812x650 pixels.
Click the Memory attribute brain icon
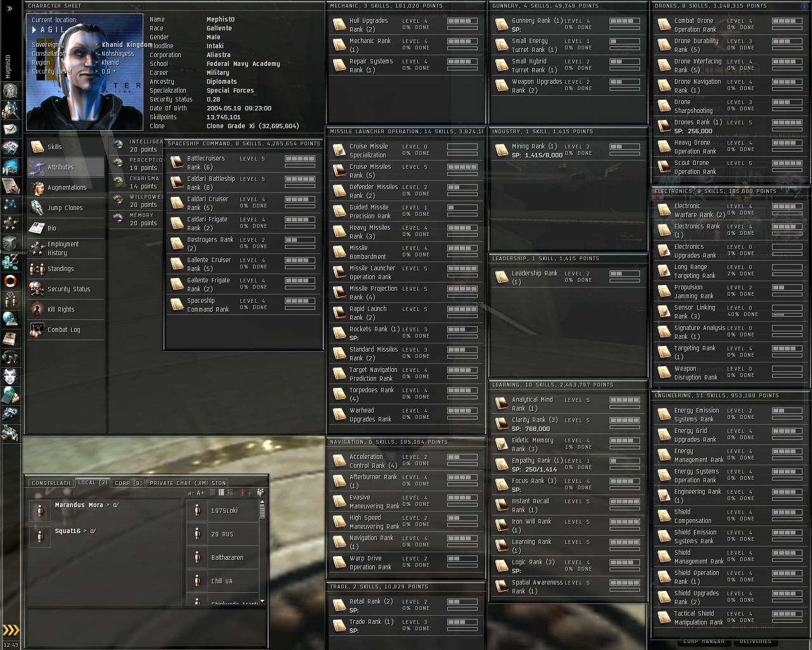[118, 219]
